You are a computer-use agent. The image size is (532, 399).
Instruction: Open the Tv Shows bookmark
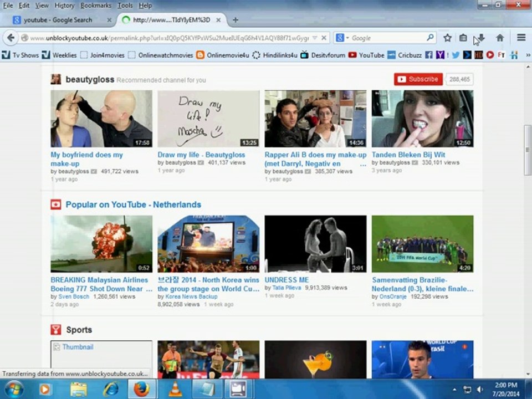coord(21,55)
